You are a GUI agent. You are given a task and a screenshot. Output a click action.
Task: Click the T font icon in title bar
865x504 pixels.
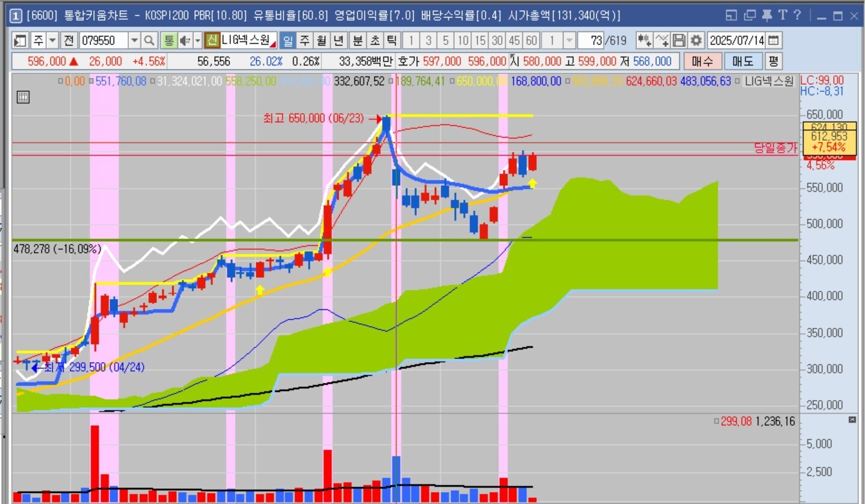click(x=782, y=16)
